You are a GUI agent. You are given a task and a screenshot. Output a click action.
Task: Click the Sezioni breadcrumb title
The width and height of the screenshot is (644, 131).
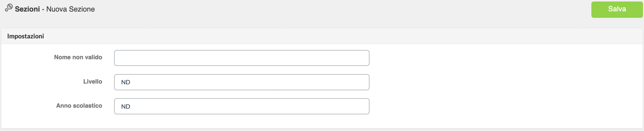pyautogui.click(x=27, y=9)
